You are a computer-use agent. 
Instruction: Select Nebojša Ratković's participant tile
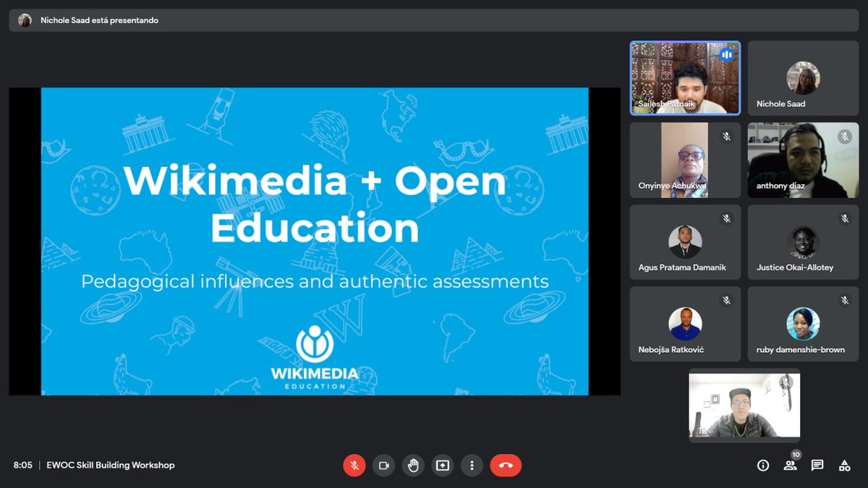(x=684, y=323)
